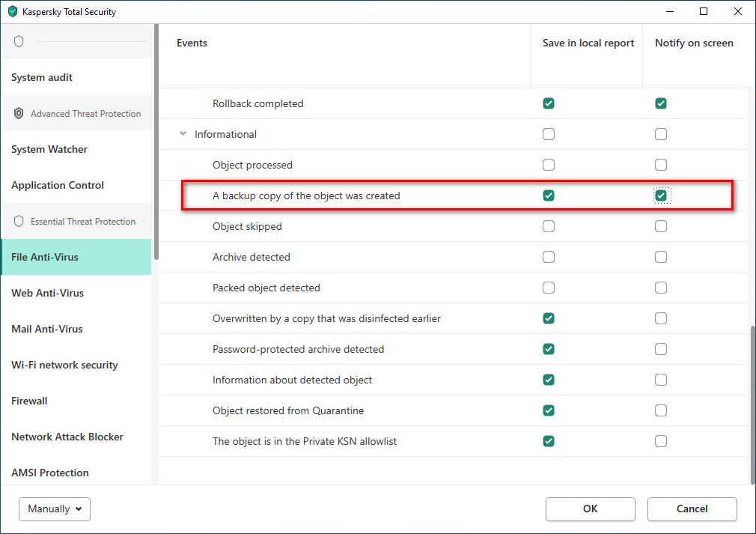Screen dimensions: 756x534
Task: Open Application Control settings
Action: tap(58, 185)
